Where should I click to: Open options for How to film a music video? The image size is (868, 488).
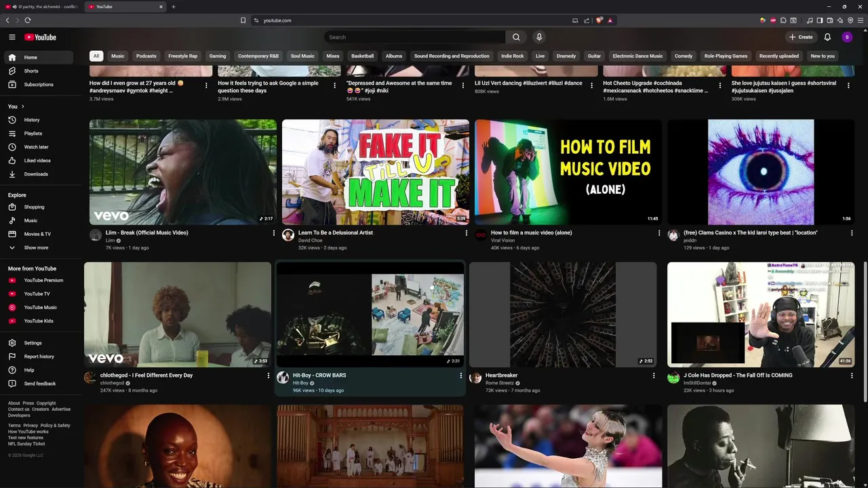(658, 233)
